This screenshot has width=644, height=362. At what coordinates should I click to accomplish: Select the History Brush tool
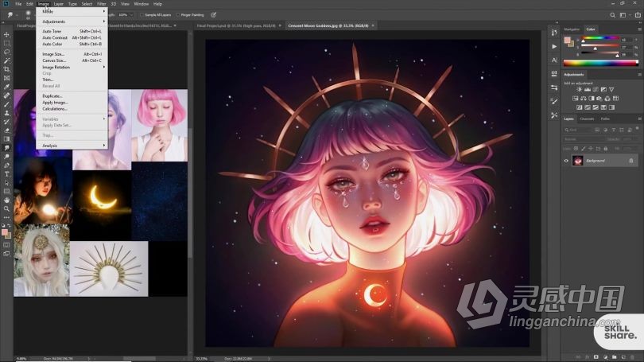(6, 122)
